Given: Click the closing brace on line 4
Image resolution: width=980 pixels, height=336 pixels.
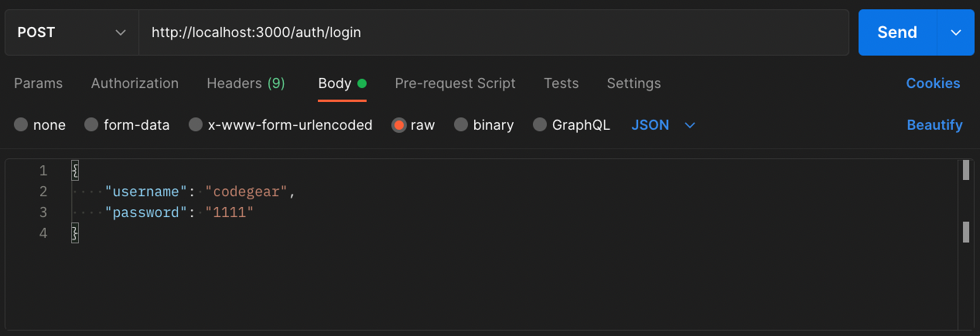Looking at the screenshot, I should (x=75, y=233).
